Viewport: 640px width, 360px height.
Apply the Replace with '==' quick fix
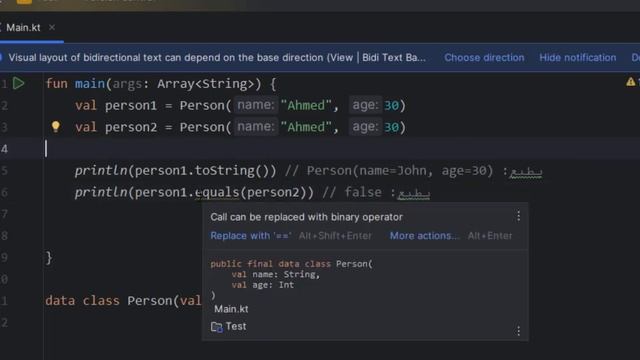[x=251, y=236]
